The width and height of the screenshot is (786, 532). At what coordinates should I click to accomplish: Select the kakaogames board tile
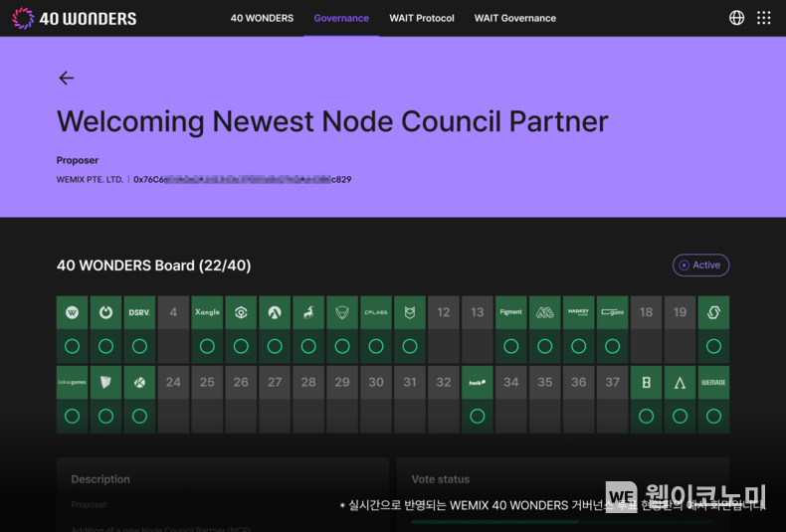click(73, 382)
